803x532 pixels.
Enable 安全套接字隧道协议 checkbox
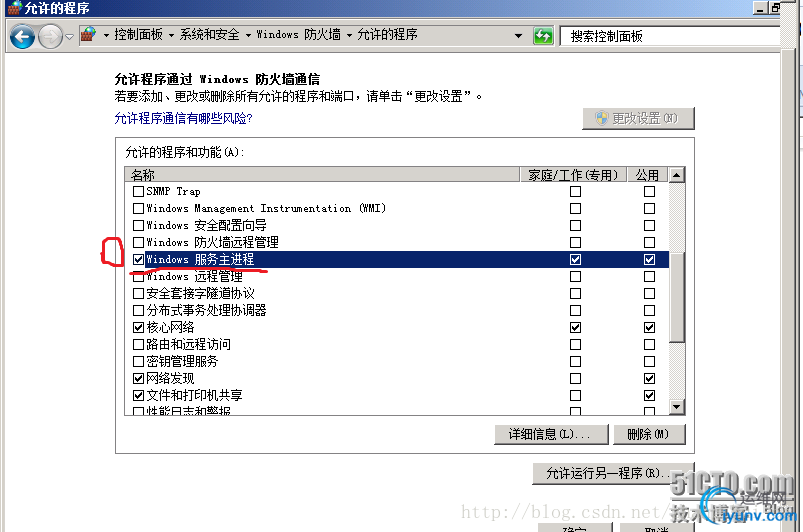pyautogui.click(x=138, y=293)
